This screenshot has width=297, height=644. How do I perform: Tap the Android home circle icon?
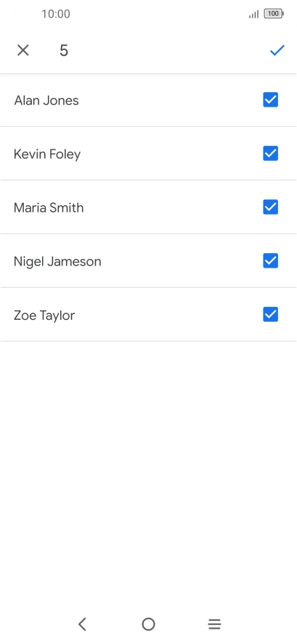point(148,624)
